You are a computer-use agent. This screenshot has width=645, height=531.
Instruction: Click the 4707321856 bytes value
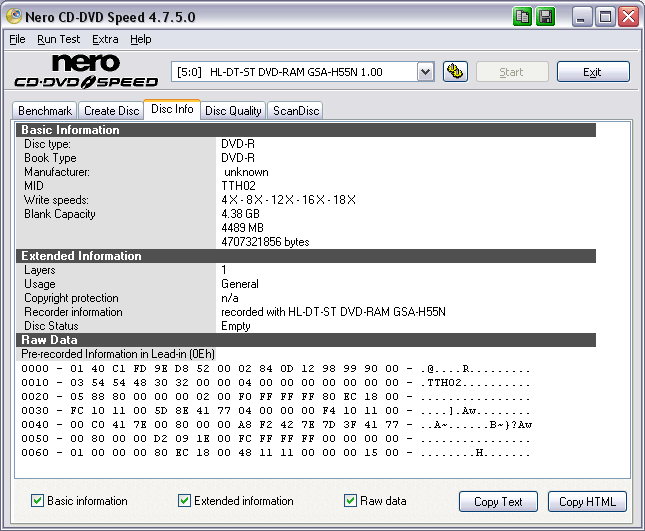pyautogui.click(x=265, y=242)
